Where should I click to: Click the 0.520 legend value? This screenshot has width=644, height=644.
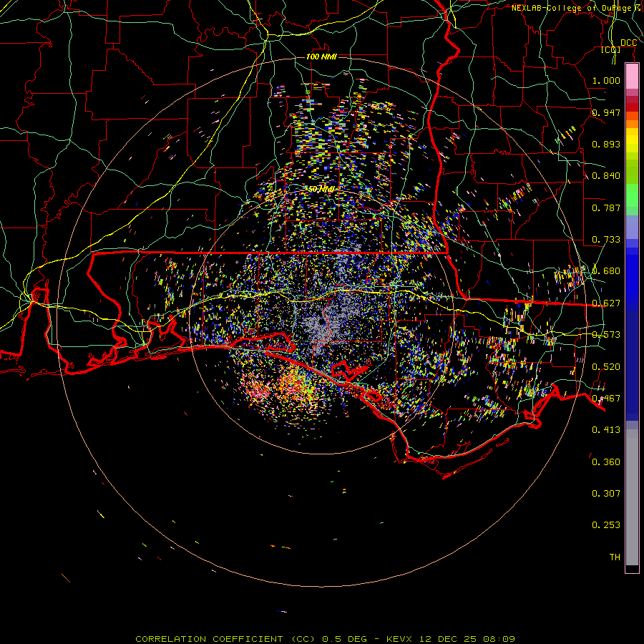pyautogui.click(x=606, y=367)
